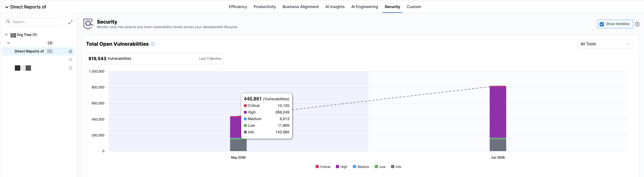Toggle the Show trendline checkbox
Image resolution: width=644 pixels, height=177 pixels.
(x=602, y=24)
